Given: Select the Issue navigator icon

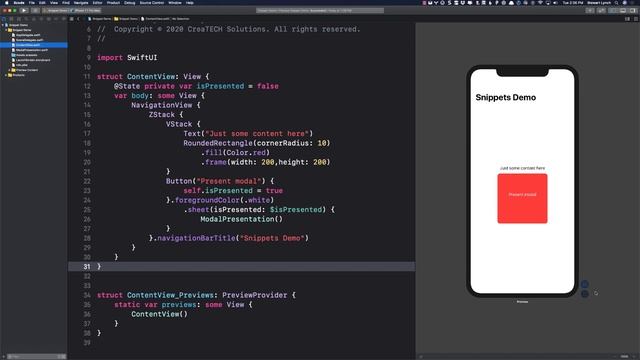Looking at the screenshot, I should pyautogui.click(x=34, y=19).
